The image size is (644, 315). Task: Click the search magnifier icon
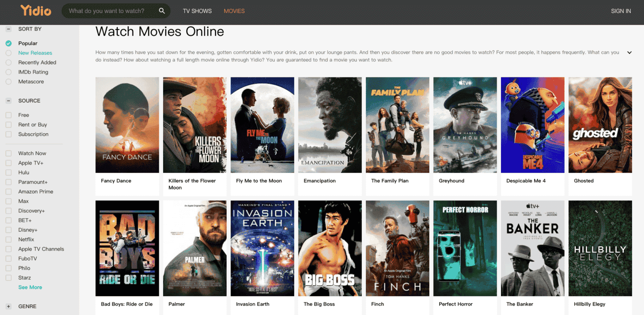tap(162, 11)
